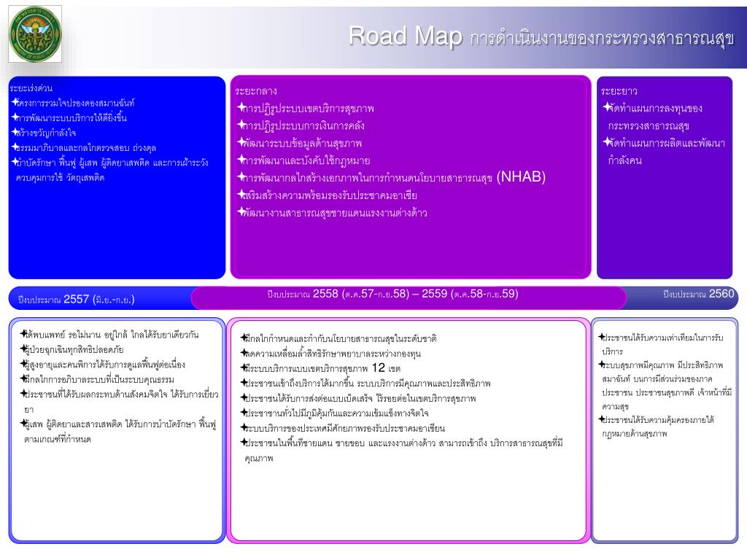Image resolution: width=747 pixels, height=560 pixels.
Task: Select line "มีกลไกกำหนดและกำกับนโยบายสาธารณสุขในระดับชาติ"
Action: (340, 338)
